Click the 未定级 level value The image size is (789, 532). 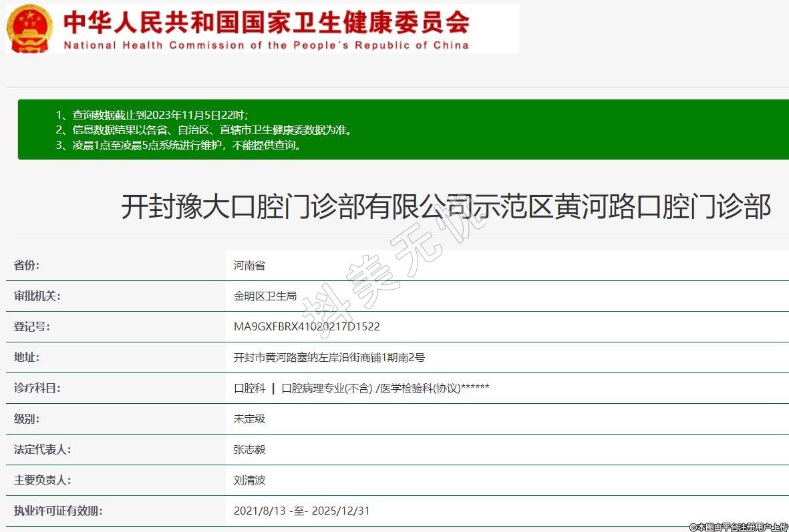(249, 419)
